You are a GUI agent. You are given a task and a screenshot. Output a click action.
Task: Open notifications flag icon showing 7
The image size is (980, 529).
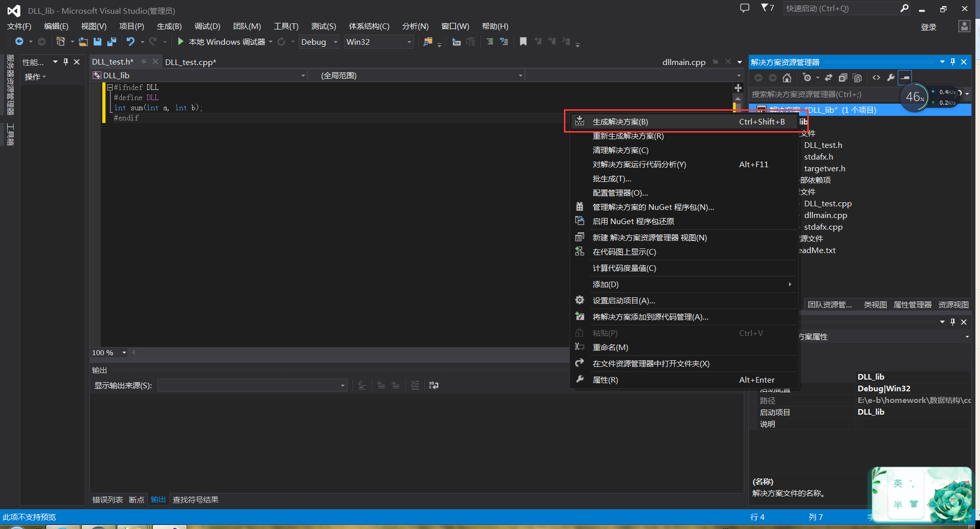768,8
